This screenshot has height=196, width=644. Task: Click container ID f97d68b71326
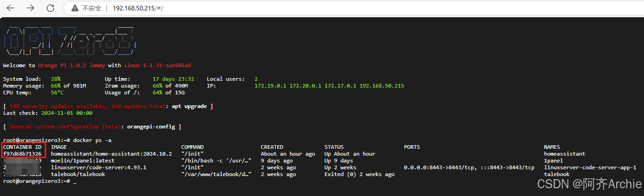click(22, 154)
